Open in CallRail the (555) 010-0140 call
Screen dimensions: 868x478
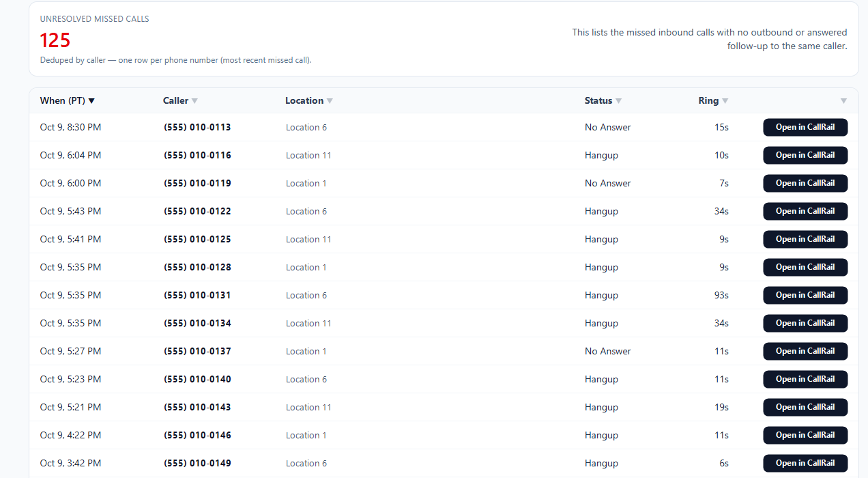[x=805, y=380]
